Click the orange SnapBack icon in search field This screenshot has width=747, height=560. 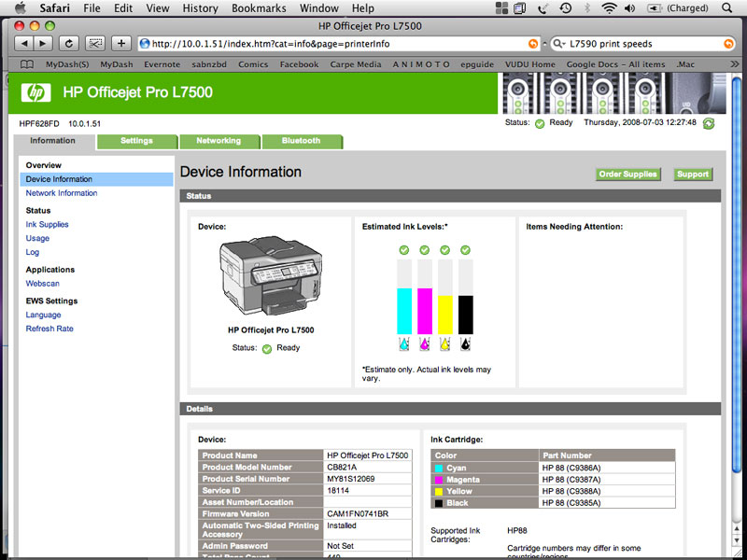(x=728, y=44)
